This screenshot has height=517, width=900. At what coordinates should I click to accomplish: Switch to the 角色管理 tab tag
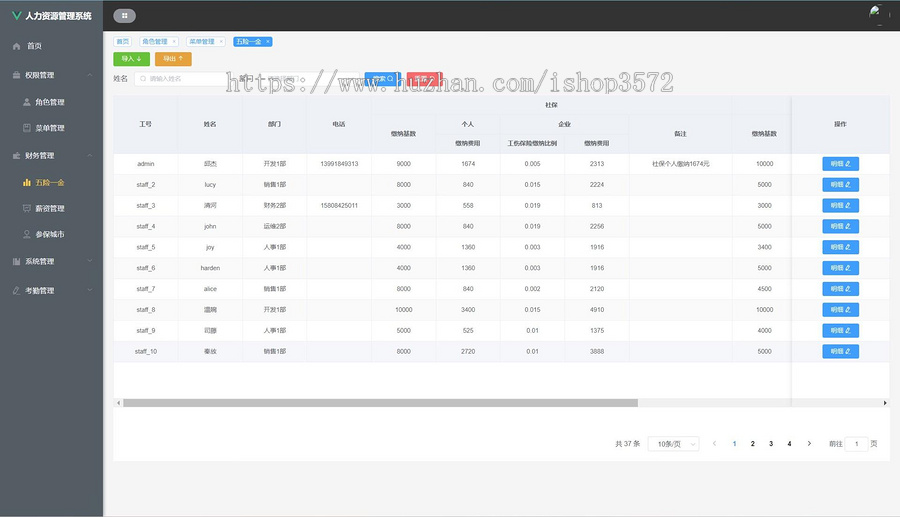click(159, 41)
